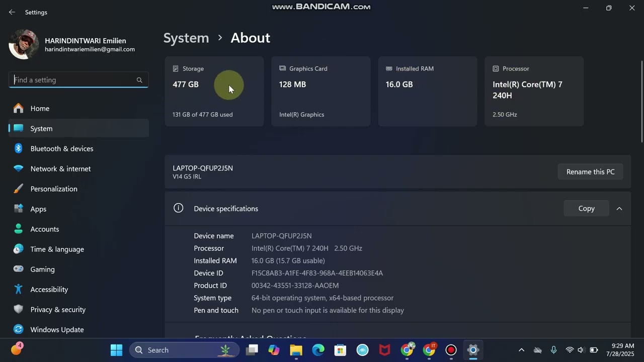Screen dimensions: 644x362
Task: Click the battery tray icon
Action: tap(594, 350)
